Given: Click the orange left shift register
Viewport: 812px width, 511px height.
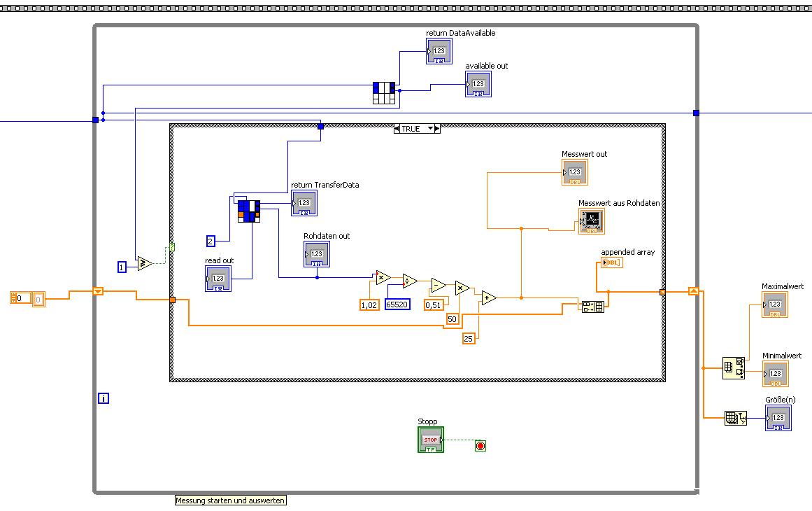Looking at the screenshot, I should 98,291.
